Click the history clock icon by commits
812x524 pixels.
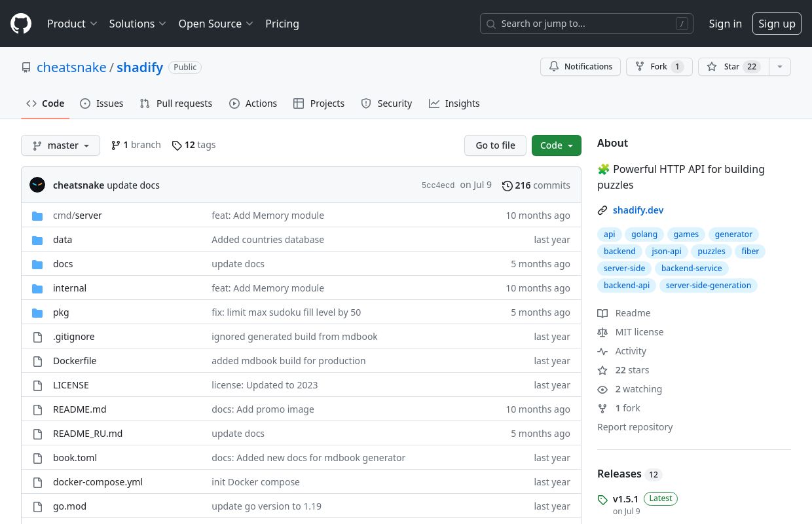tap(507, 185)
